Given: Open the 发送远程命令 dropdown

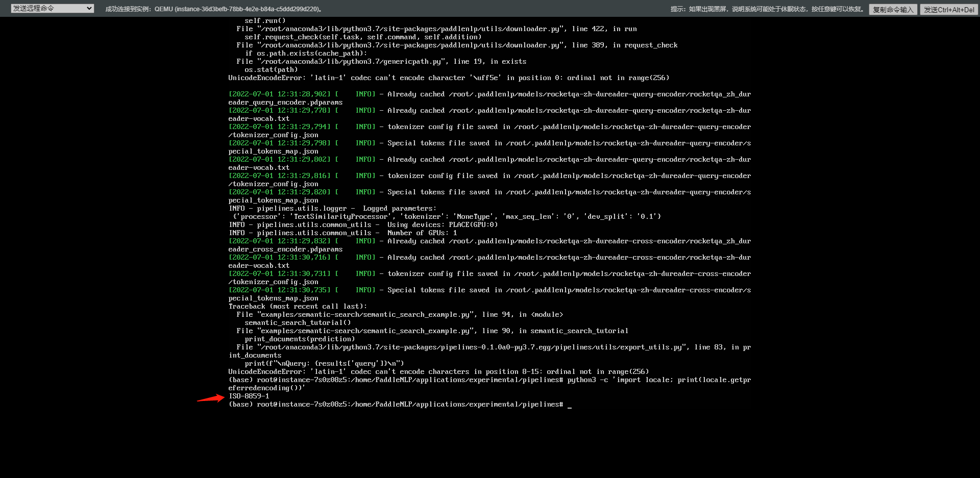Looking at the screenshot, I should coord(53,8).
